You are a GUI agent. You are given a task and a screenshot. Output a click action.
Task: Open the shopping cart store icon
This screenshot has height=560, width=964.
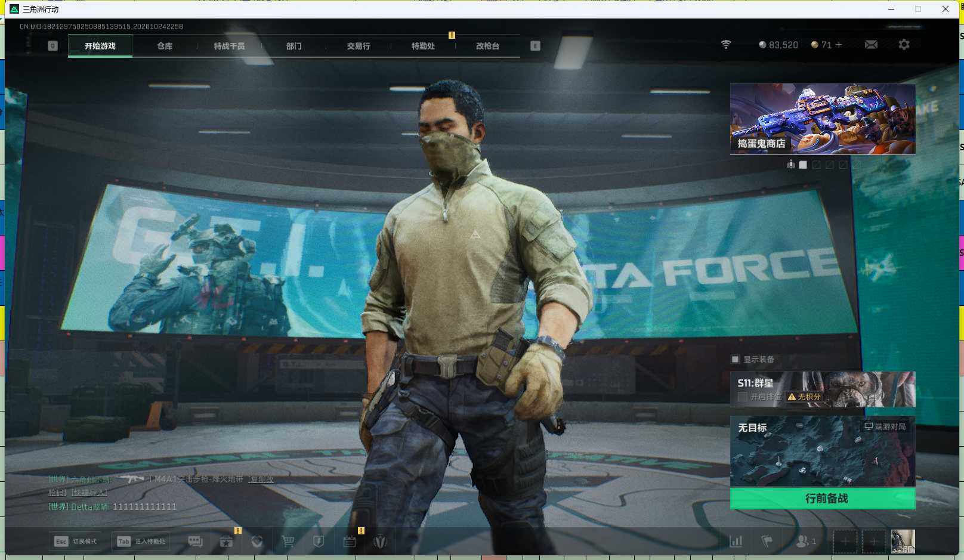coord(288,542)
